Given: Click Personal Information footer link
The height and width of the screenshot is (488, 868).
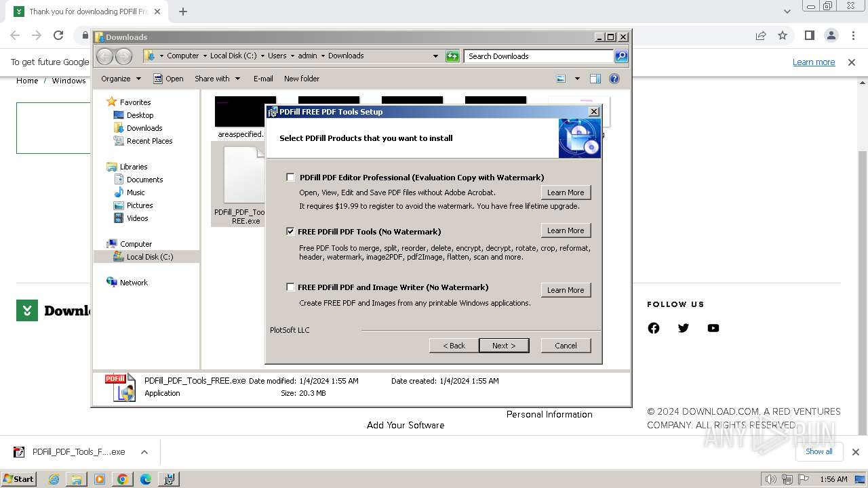Looking at the screenshot, I should [549, 414].
